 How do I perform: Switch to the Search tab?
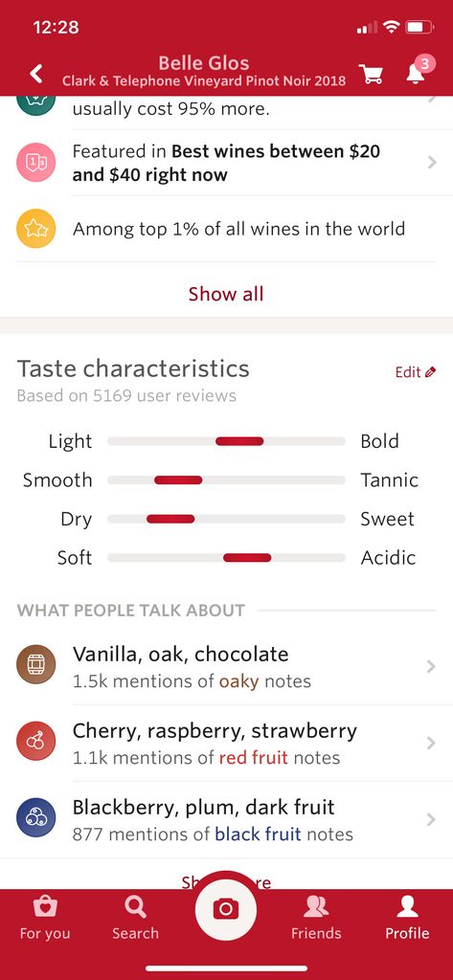pyautogui.click(x=135, y=918)
